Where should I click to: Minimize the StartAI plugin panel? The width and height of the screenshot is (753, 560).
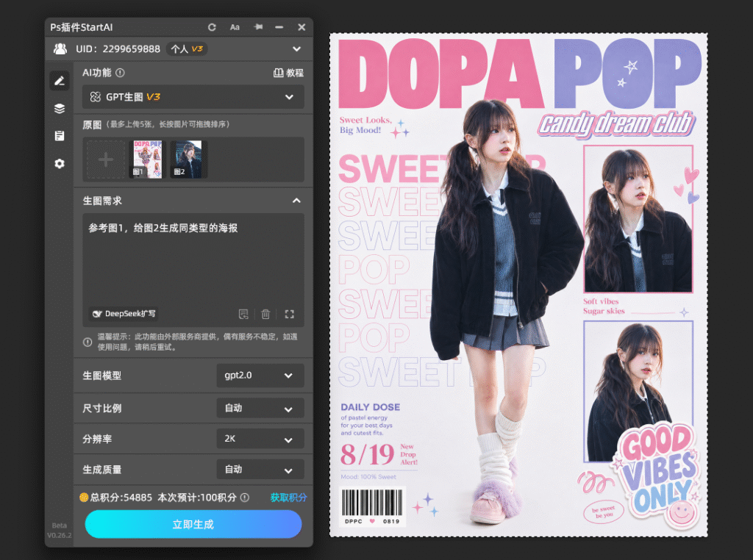pos(279,27)
